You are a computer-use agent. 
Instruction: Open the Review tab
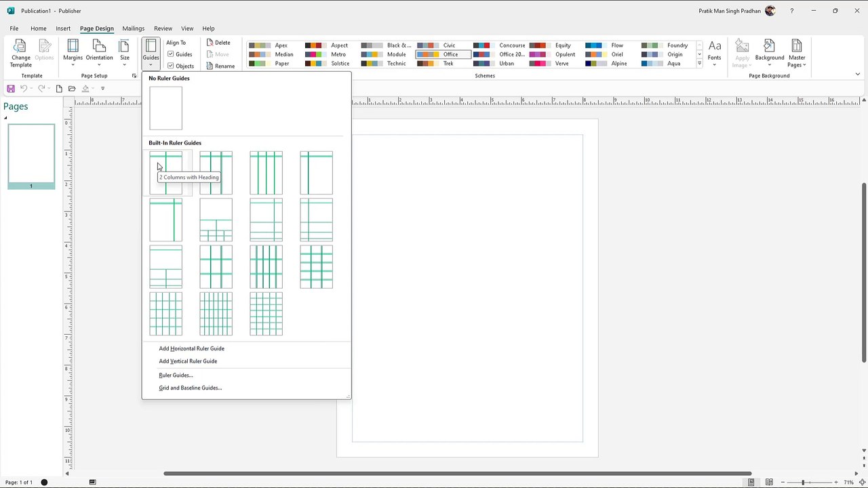163,28
